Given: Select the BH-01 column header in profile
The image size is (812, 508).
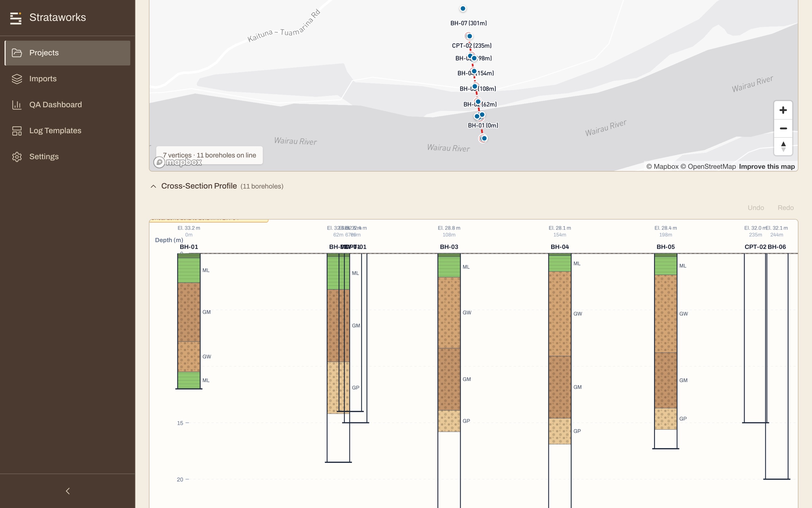Looking at the screenshot, I should coord(189,247).
